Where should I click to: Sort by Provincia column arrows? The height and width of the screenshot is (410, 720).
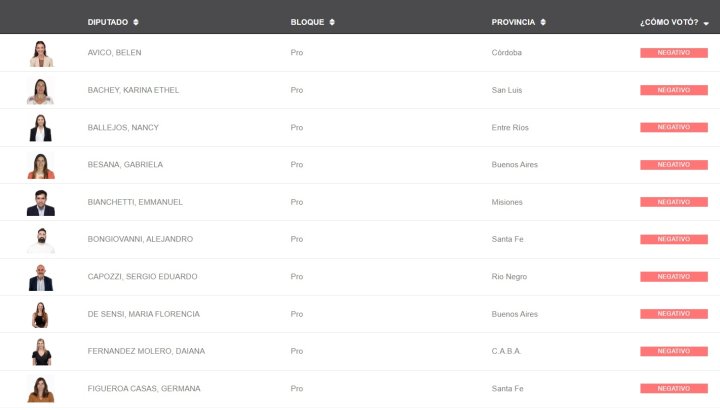tap(543, 22)
